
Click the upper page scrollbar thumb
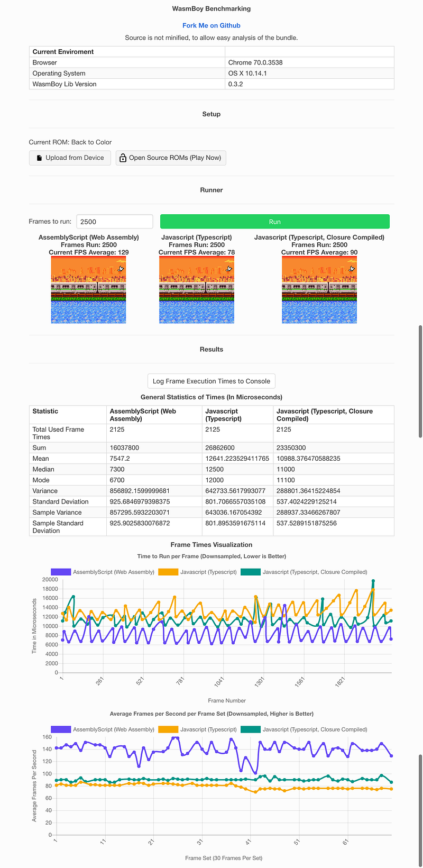pyautogui.click(x=420, y=381)
